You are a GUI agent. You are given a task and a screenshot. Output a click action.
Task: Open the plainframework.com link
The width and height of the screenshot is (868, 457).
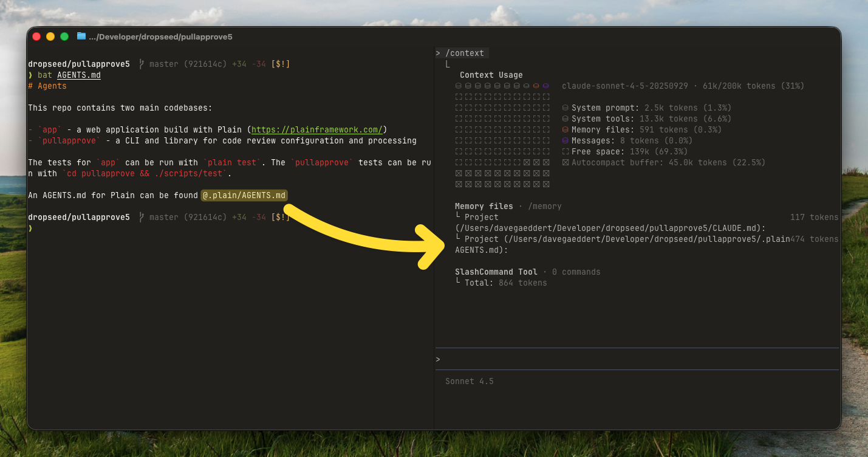316,130
